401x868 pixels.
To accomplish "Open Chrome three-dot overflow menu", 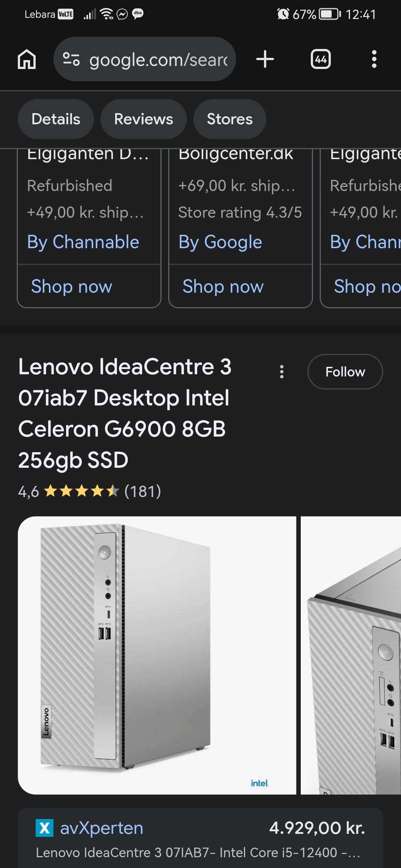I will [x=374, y=59].
